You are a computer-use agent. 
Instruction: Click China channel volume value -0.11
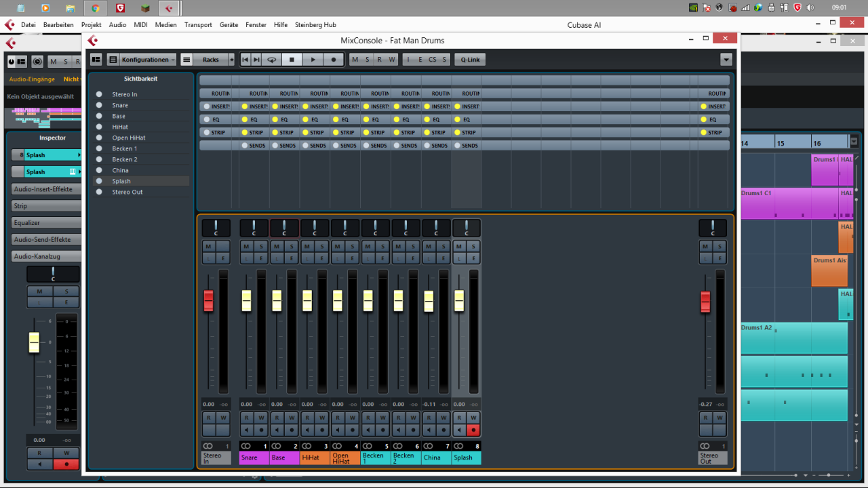click(x=429, y=404)
